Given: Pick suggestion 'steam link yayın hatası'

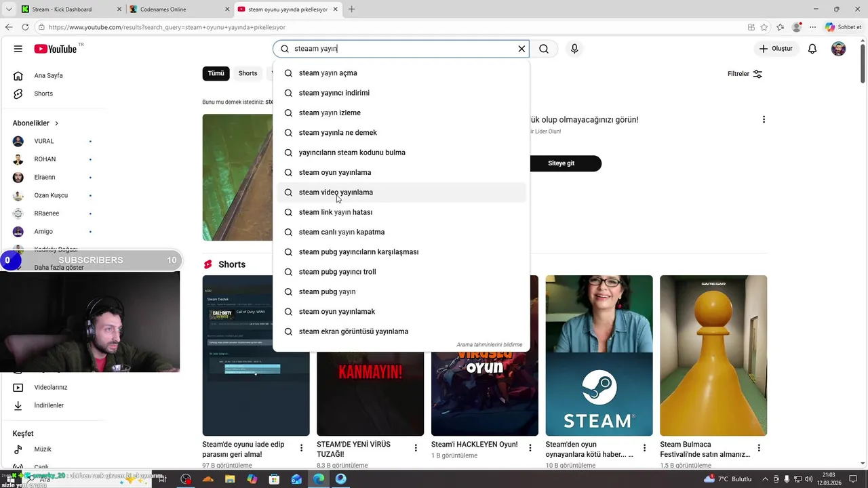Looking at the screenshot, I should pos(401,212).
